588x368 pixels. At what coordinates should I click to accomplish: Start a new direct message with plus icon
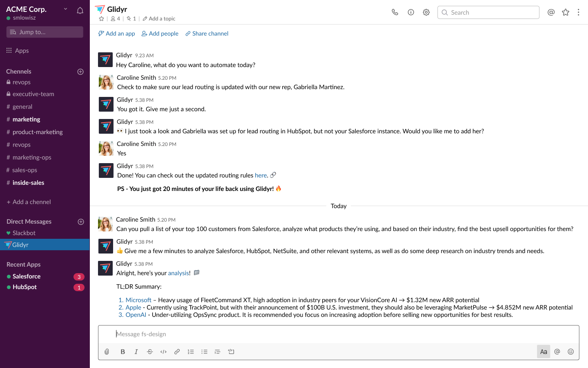pyautogui.click(x=81, y=222)
